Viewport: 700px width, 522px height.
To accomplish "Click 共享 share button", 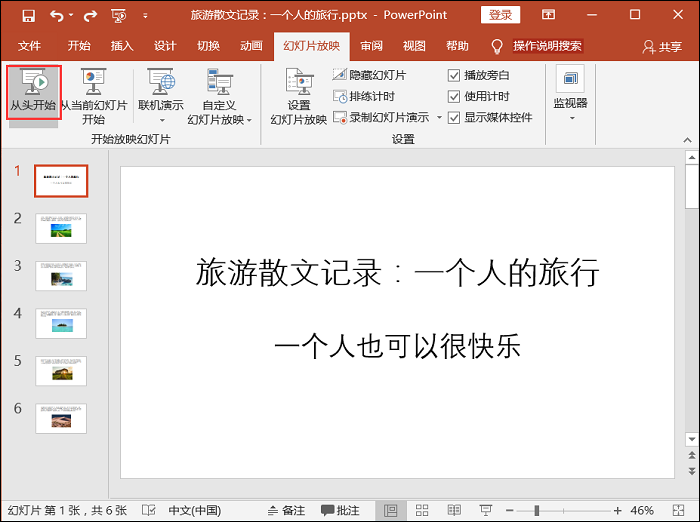I will [x=663, y=47].
